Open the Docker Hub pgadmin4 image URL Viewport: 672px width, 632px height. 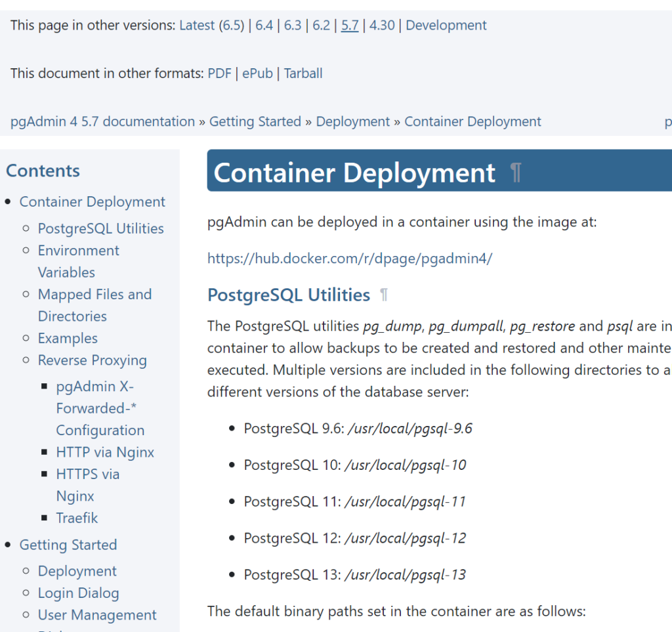click(350, 259)
